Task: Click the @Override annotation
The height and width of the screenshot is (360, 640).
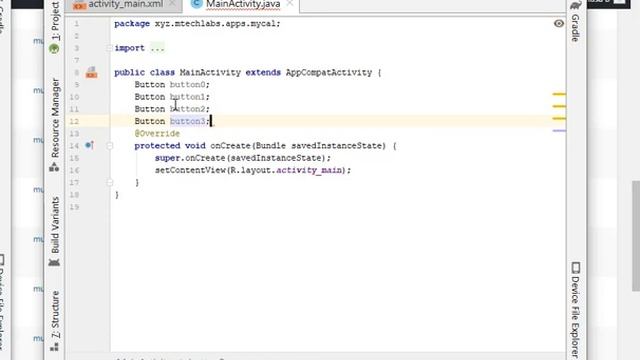Action: coord(157,133)
